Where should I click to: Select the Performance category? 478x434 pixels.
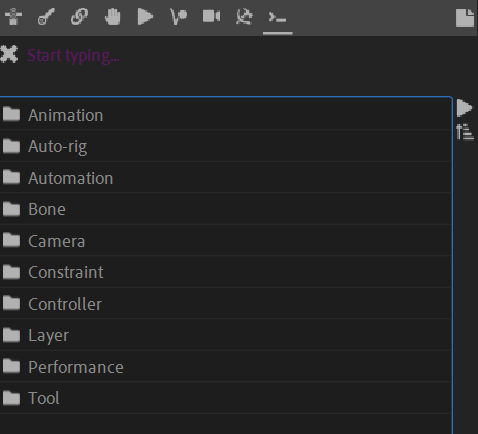(225, 367)
